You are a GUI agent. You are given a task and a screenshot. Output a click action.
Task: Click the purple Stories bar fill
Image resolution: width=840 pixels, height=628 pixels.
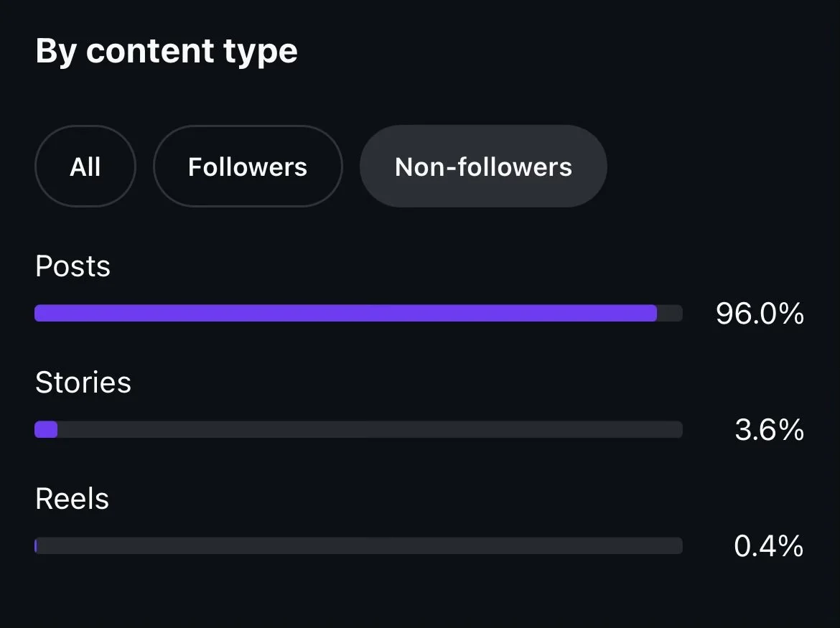46,429
